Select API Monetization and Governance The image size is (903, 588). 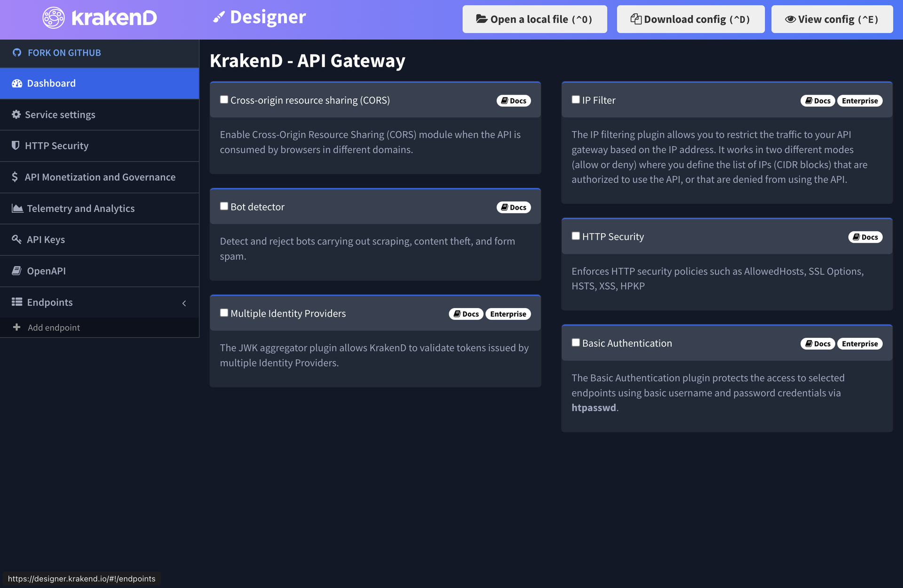coord(100,177)
